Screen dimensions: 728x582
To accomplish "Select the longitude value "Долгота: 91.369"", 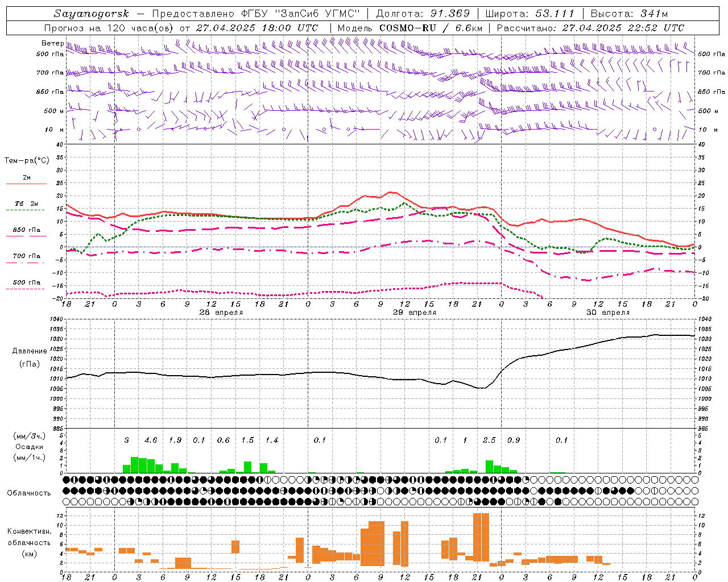I will click(x=423, y=14).
